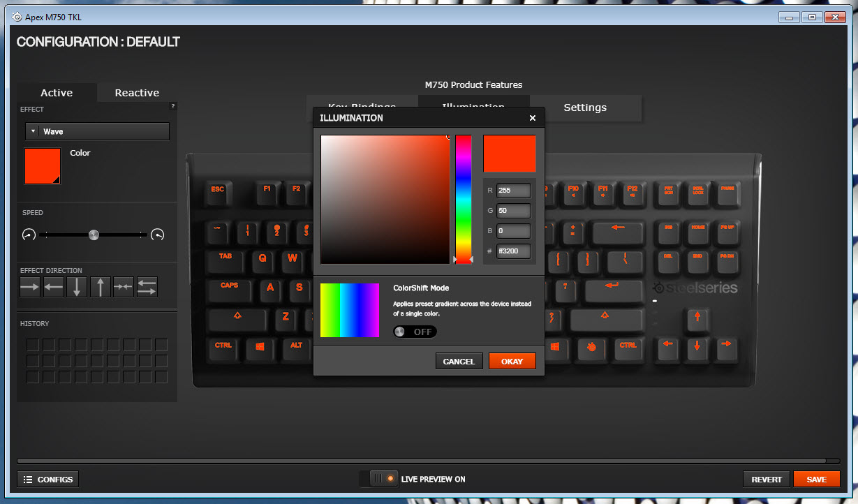Open the CONFIGS list
This screenshot has width=858, height=504.
(x=48, y=480)
